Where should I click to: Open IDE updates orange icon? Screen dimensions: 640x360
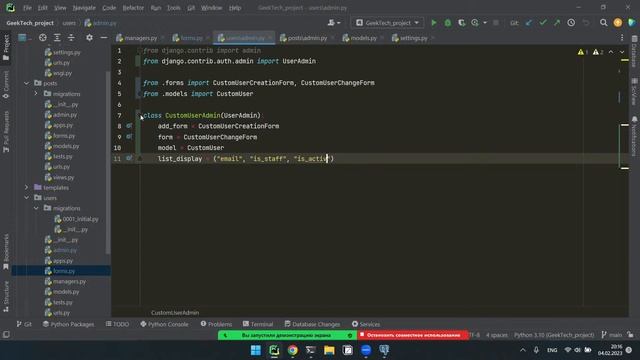pos(618,23)
